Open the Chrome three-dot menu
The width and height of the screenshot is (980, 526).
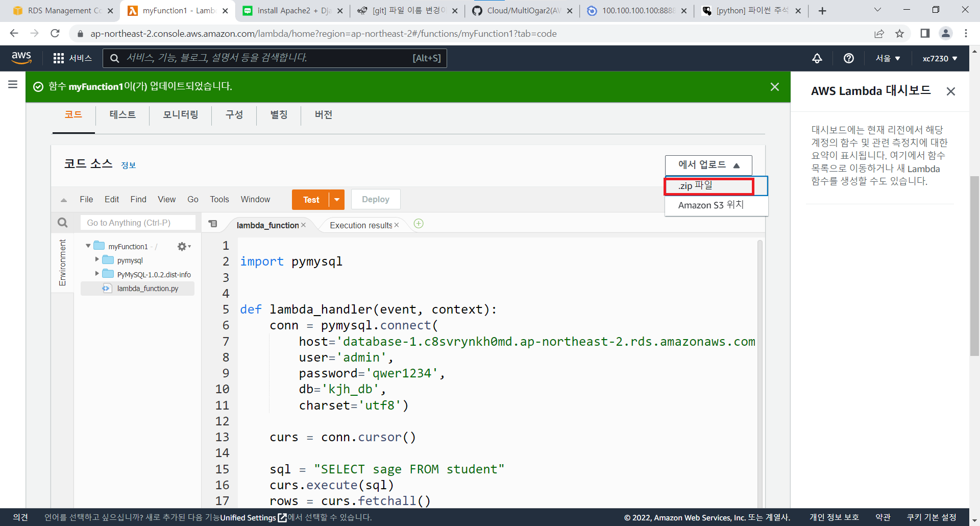[966, 34]
